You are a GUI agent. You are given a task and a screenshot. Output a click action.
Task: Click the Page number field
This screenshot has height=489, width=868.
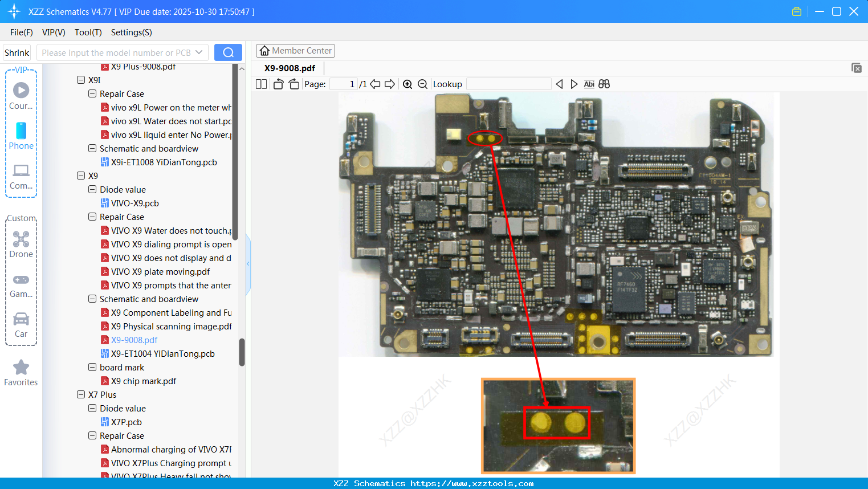click(x=344, y=84)
